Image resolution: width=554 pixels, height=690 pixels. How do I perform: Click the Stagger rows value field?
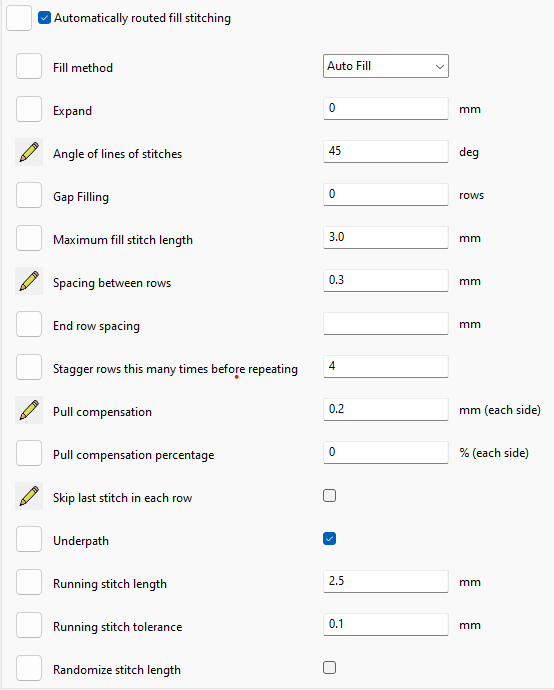386,366
